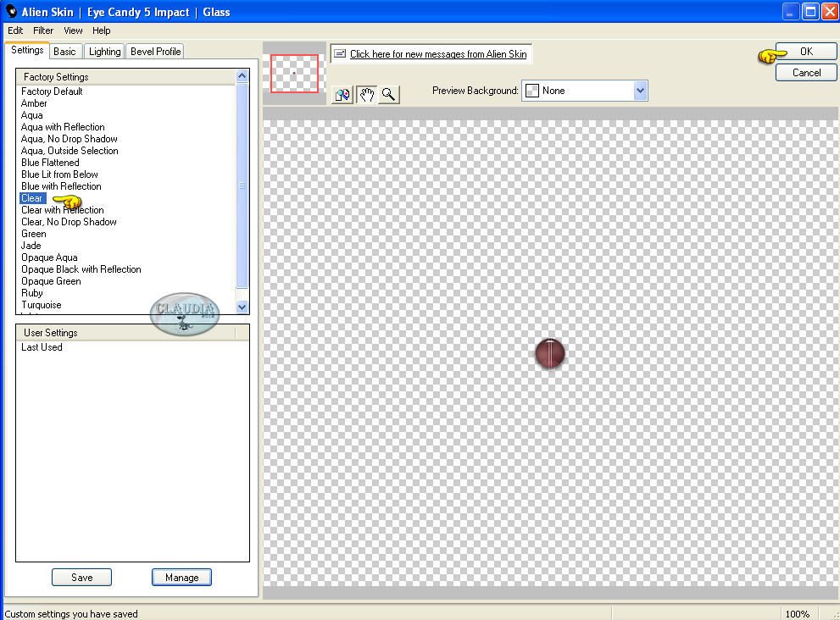Select the Green preset
The width and height of the screenshot is (840, 620).
pyautogui.click(x=33, y=234)
